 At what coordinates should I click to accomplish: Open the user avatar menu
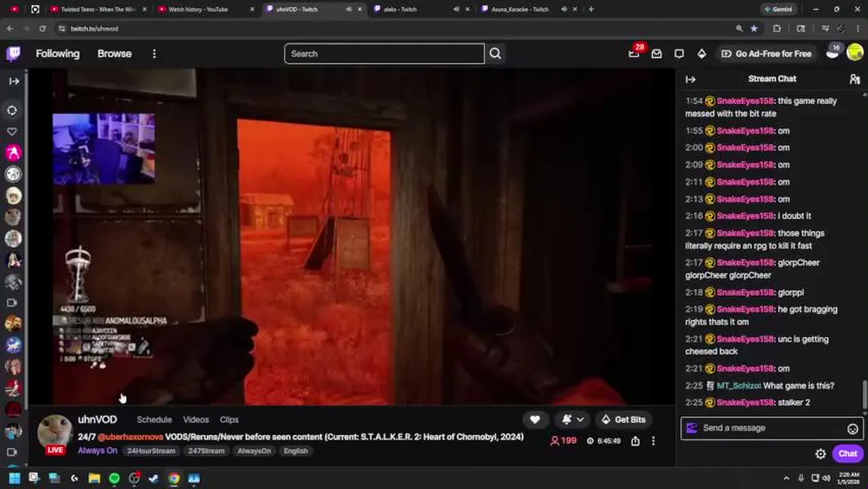[x=855, y=54]
